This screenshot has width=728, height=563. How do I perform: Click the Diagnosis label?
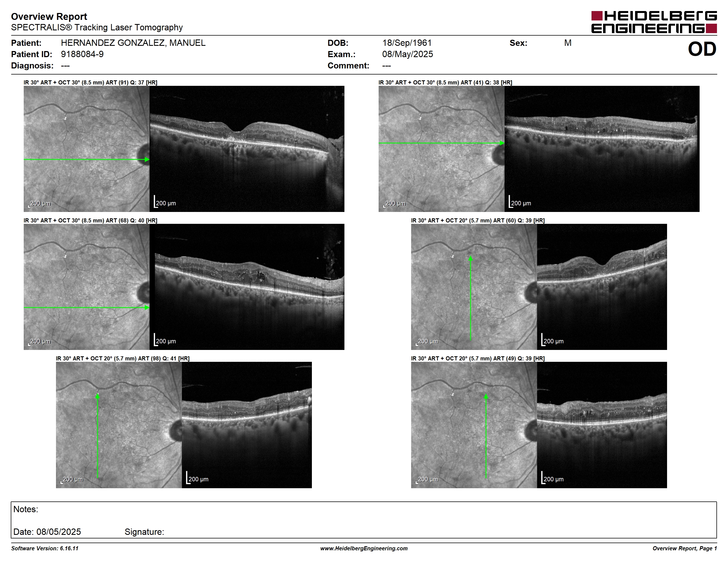pos(32,65)
